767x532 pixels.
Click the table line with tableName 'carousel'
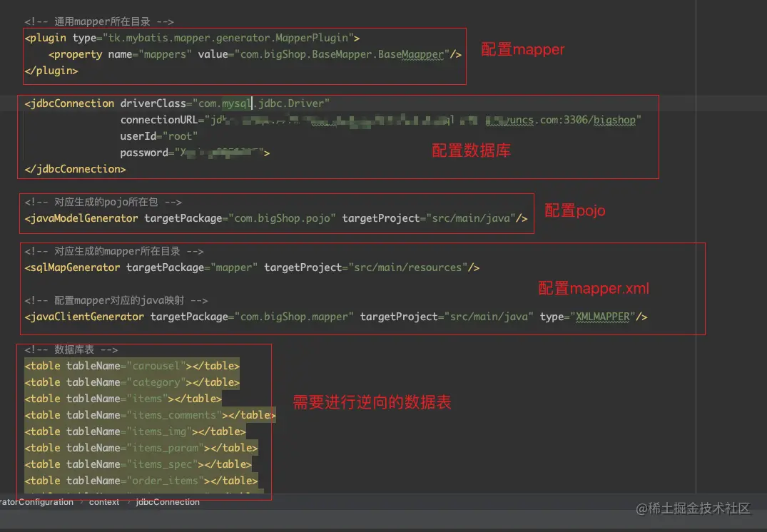tap(132, 366)
